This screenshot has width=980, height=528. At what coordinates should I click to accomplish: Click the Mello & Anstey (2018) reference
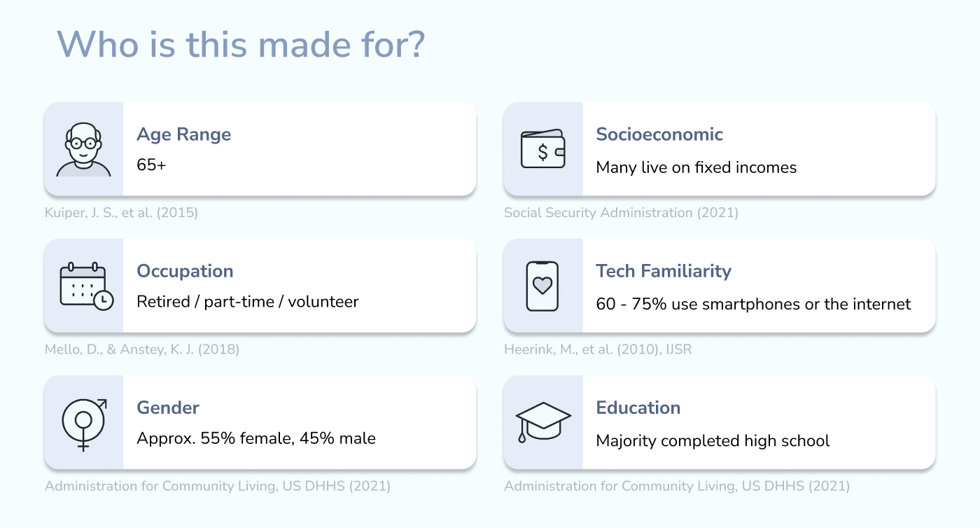click(x=142, y=349)
